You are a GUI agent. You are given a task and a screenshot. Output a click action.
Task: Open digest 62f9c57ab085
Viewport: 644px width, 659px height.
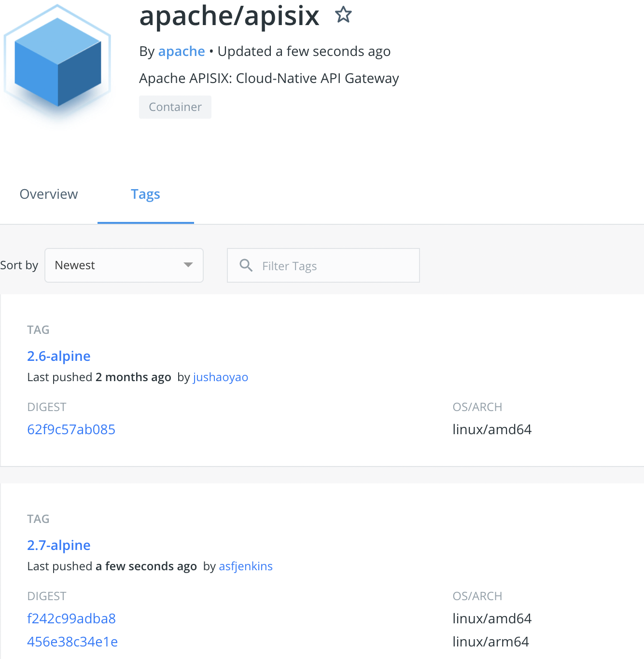point(71,429)
